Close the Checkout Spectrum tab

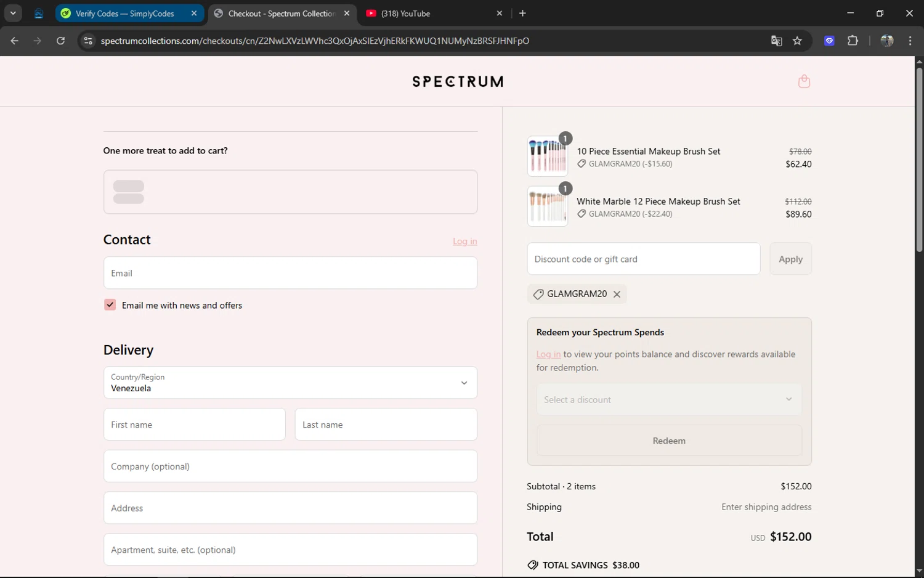347,13
